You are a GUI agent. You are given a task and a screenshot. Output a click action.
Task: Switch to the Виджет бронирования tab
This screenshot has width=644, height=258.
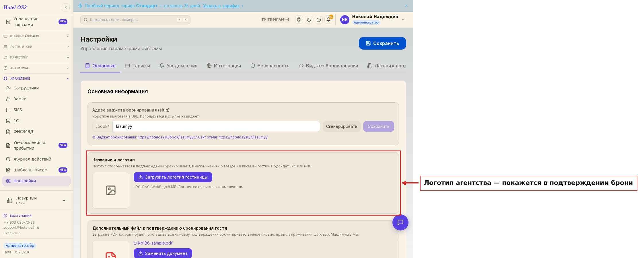click(x=328, y=66)
